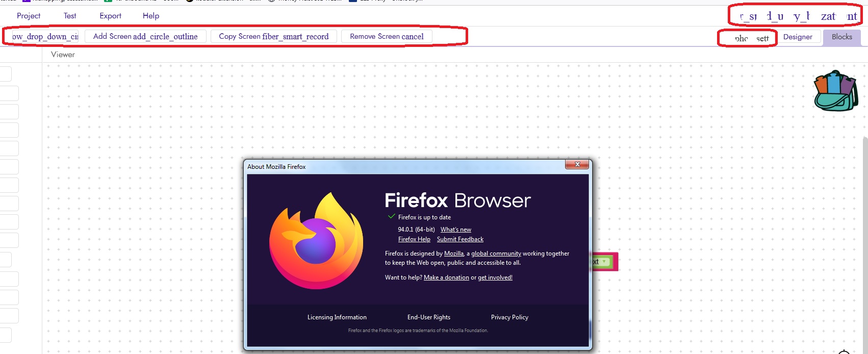Click the Viewer panel header label
The image size is (868, 354).
click(x=63, y=55)
